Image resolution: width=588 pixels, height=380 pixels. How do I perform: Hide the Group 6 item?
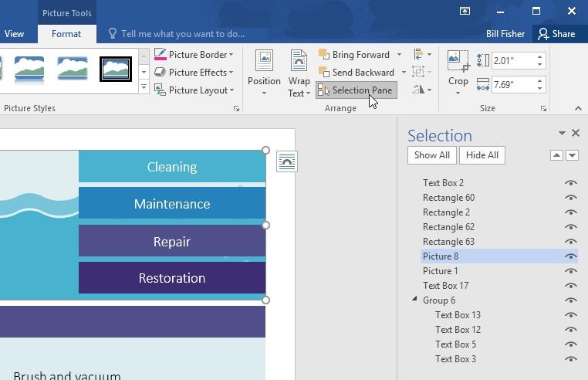pos(570,300)
